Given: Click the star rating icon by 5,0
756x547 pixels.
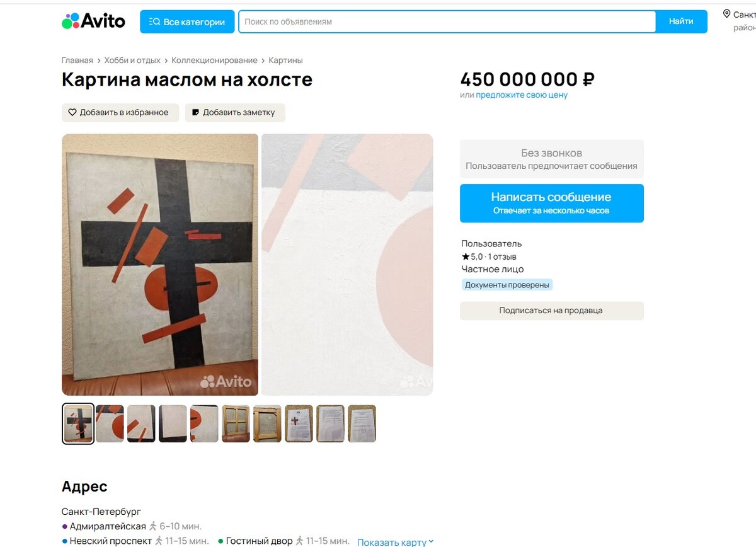Looking at the screenshot, I should (466, 256).
